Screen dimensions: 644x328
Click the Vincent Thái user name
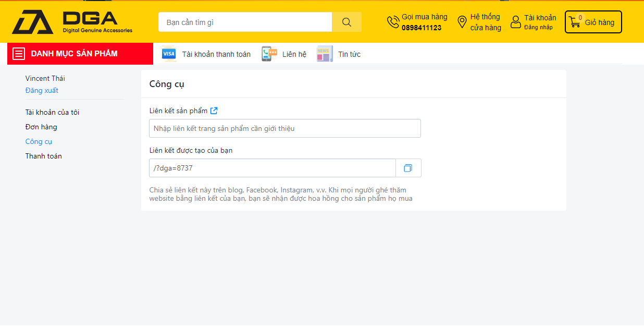click(45, 78)
